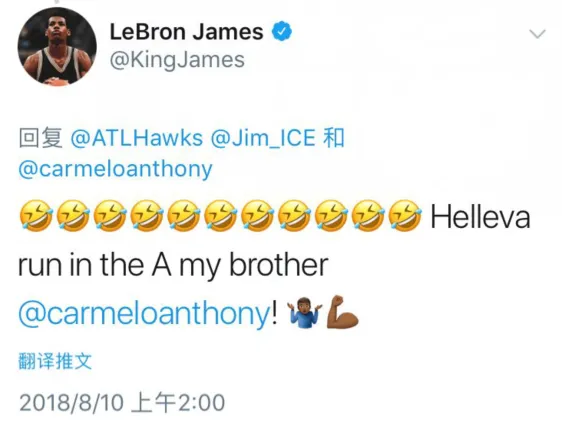Click the last laughing emoji before Helleva
The height and width of the screenshot is (425, 562).
tap(405, 216)
